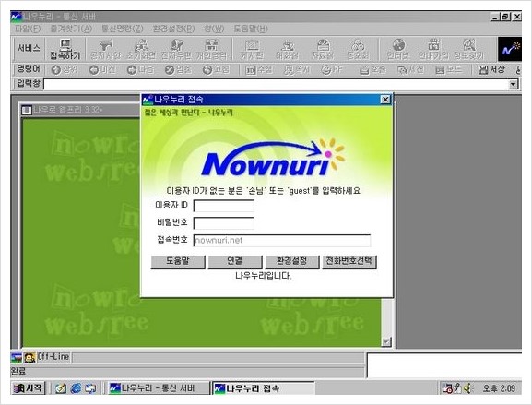The height and width of the screenshot is (405, 532).
Task: Click the 입력창 command input box
Action: pyautogui.click(x=277, y=84)
